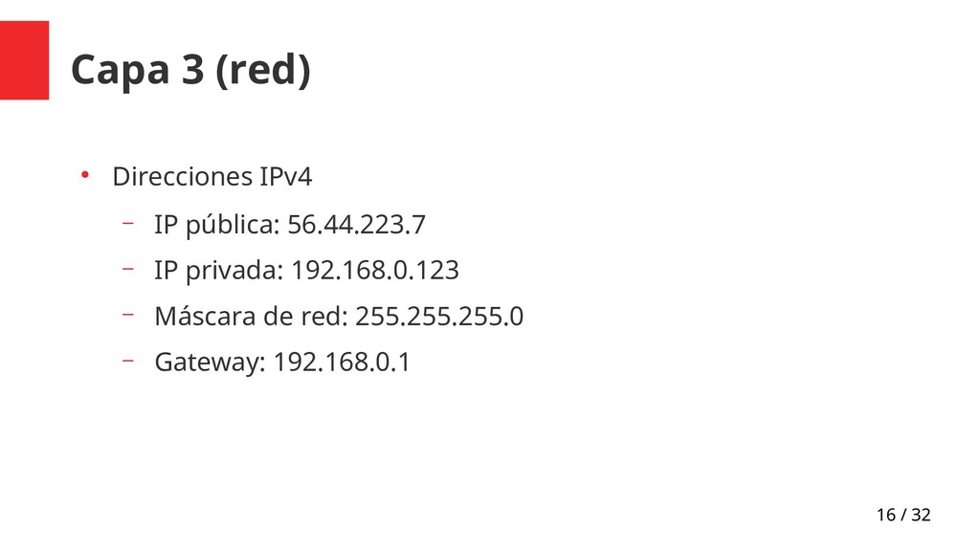This screenshot has height=551, width=980.
Task: Click the red dash before Gateway
Action: [x=128, y=361]
